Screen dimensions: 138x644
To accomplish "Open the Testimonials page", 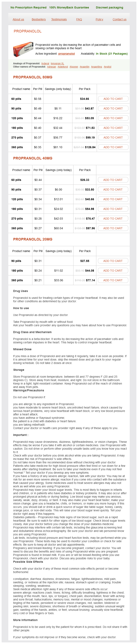I will 59,20.
